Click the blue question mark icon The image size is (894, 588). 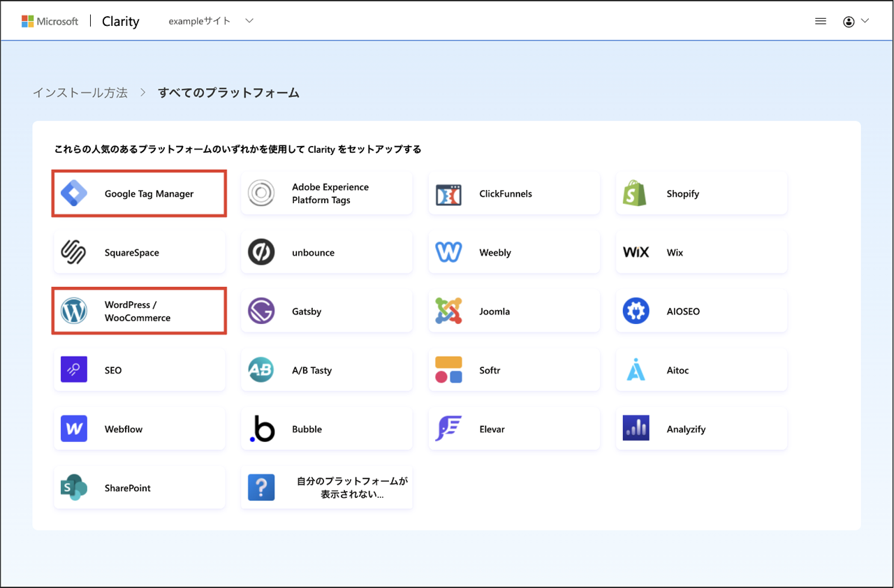tap(261, 487)
